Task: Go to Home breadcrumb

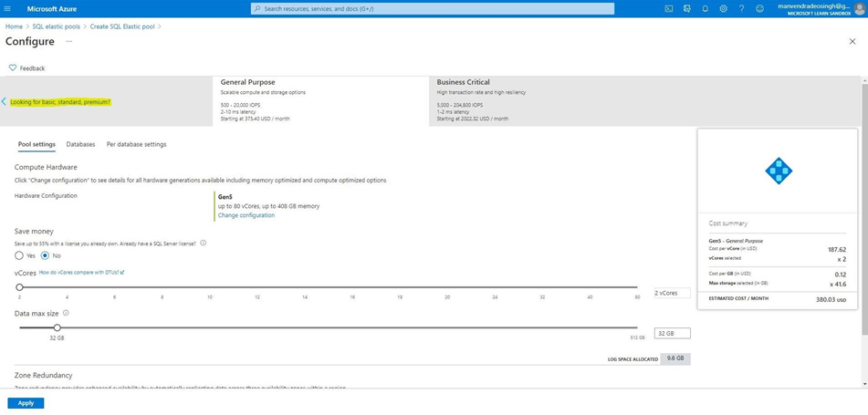Action: tap(14, 26)
